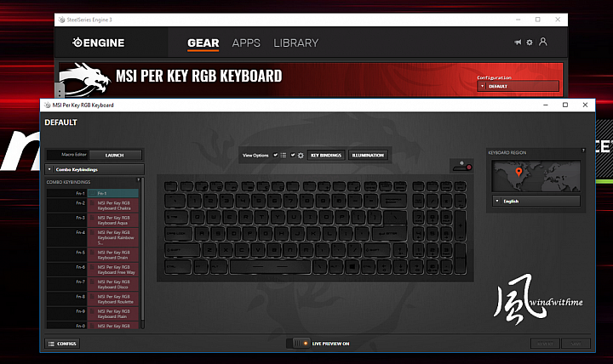The image size is (613, 364).
Task: Click the location pin on region map
Action: tap(518, 172)
